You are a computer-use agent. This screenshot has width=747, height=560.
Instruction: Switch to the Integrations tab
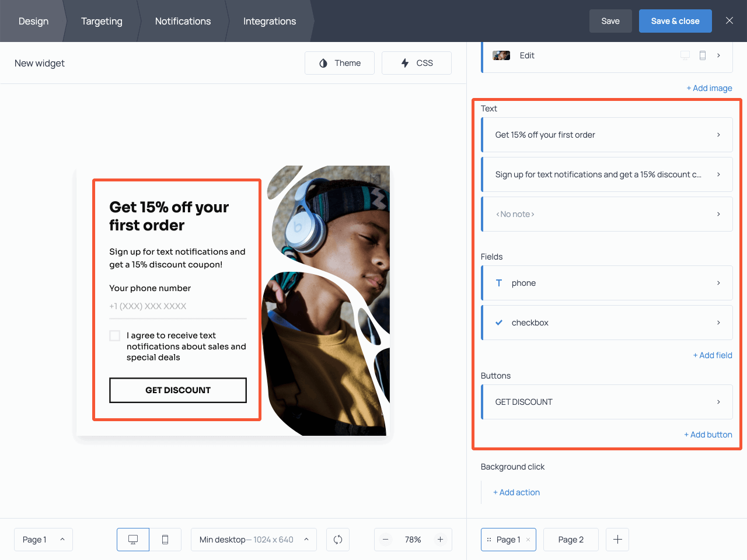270,21
